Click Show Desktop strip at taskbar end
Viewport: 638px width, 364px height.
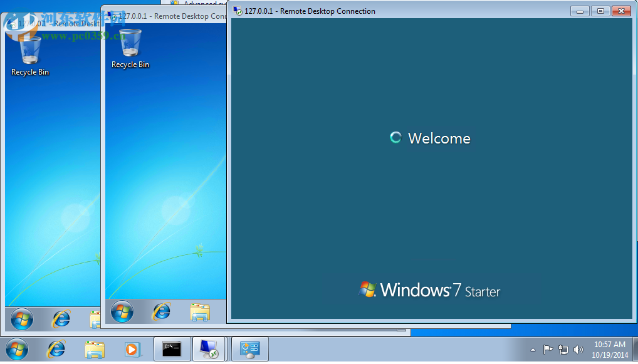[635, 349]
